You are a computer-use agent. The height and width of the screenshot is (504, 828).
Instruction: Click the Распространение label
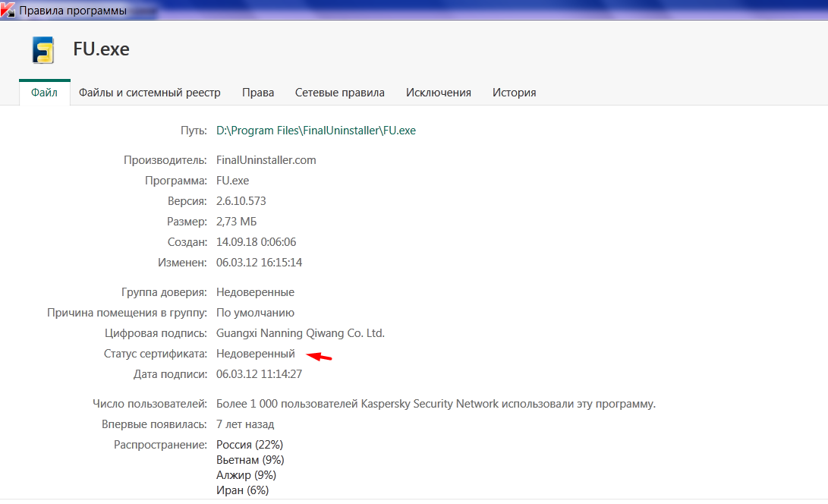pos(161,445)
